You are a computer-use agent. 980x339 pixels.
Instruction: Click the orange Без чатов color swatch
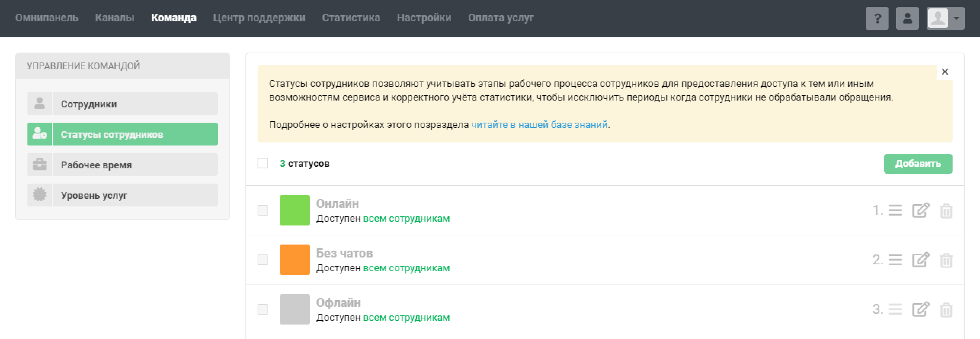coord(295,260)
